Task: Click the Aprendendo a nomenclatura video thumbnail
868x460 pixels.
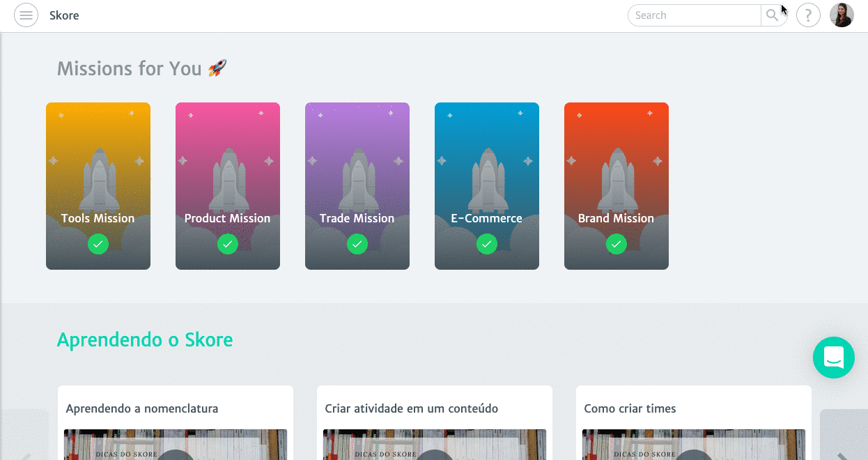Action: point(176,445)
